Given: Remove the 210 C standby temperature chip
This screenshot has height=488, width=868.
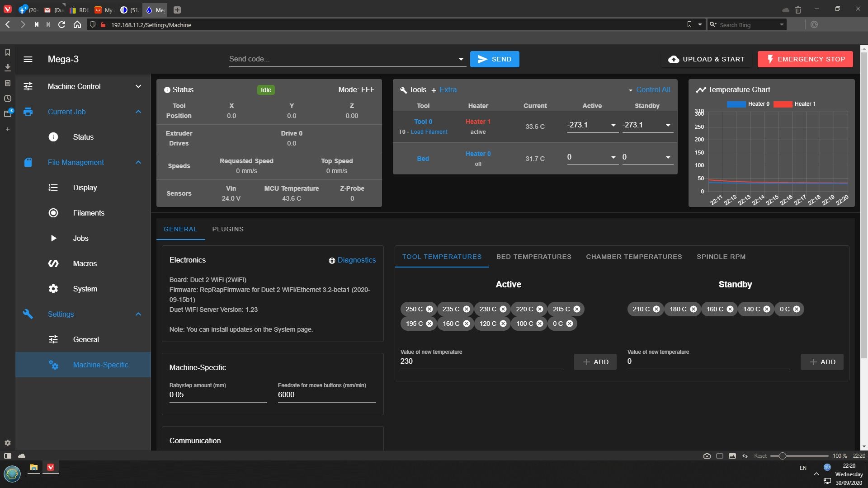Looking at the screenshot, I should pyautogui.click(x=656, y=309).
